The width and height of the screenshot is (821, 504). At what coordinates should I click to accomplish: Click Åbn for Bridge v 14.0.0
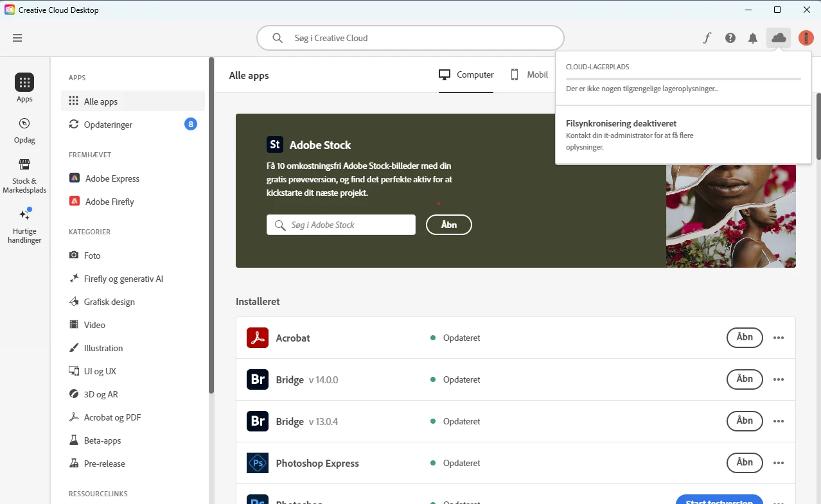click(x=745, y=379)
